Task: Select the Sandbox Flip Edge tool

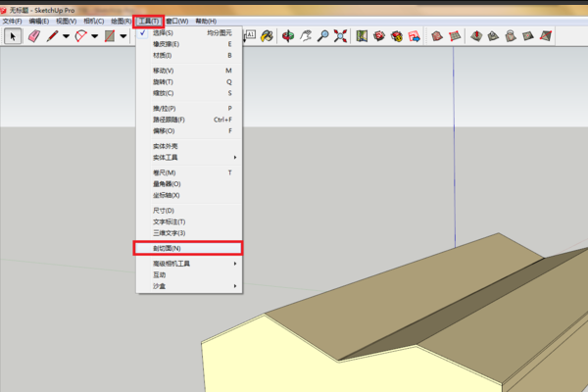Action: 546,36
